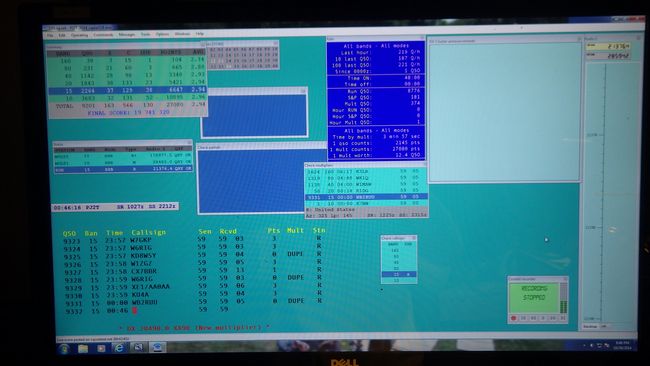Image resolution: width=650 pixels, height=366 pixels.
Task: Close the Check multipliers window
Action: pos(424,165)
